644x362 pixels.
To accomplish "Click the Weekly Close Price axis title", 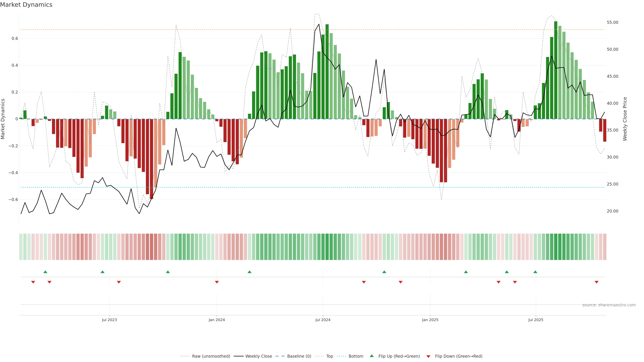I will tap(625, 119).
